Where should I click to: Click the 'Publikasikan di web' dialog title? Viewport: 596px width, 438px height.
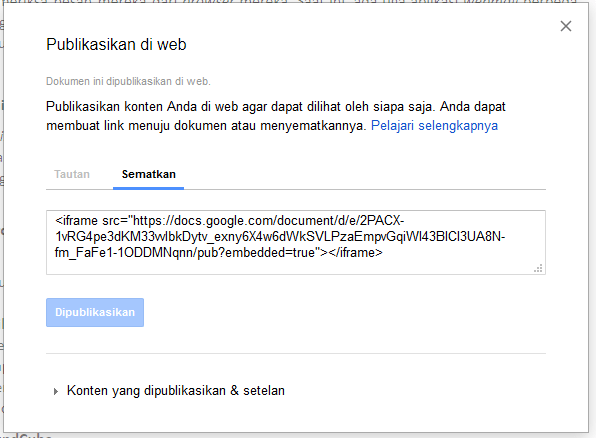(x=116, y=44)
